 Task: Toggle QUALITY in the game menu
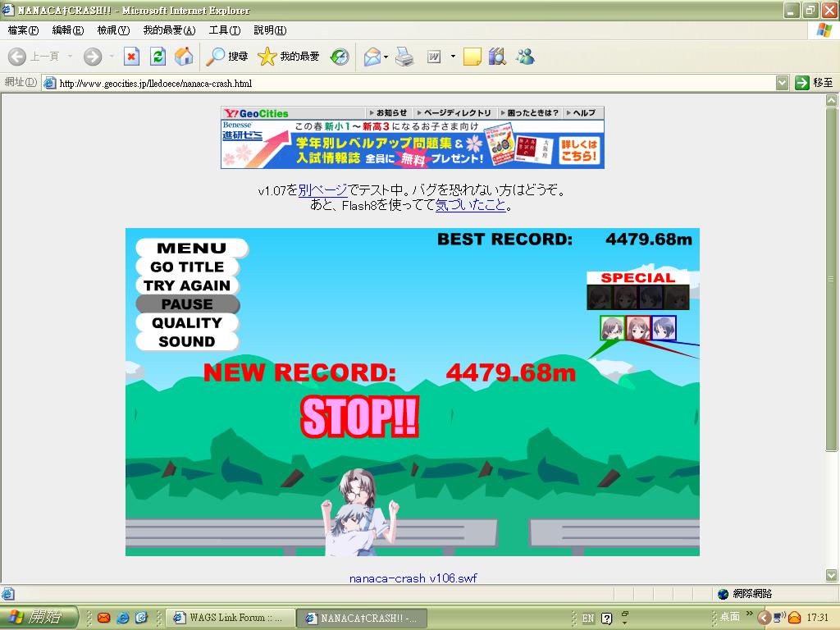pyautogui.click(x=187, y=323)
